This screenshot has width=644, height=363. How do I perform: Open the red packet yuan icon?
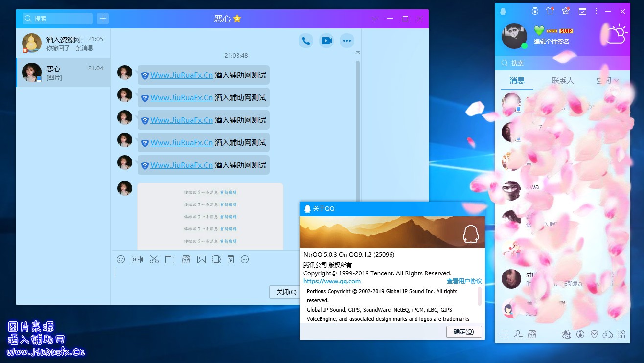coord(230,259)
